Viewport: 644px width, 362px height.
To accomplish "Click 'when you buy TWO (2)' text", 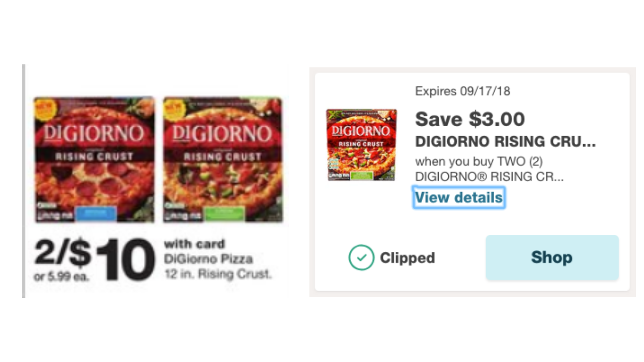I will click(x=478, y=162).
